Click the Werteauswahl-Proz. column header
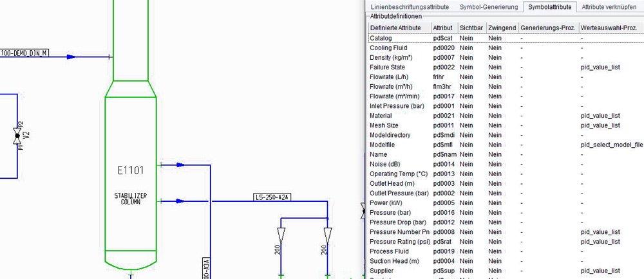 [x=611, y=28]
